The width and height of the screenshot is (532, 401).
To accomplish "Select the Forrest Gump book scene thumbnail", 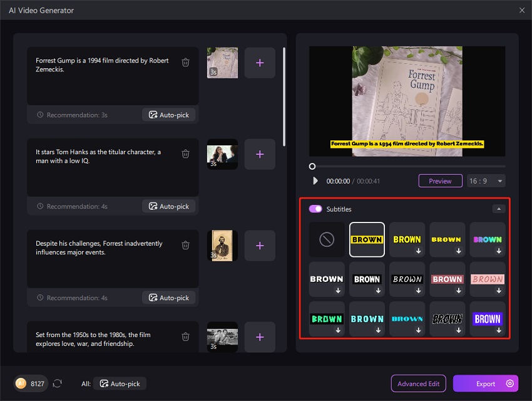I will (x=223, y=63).
